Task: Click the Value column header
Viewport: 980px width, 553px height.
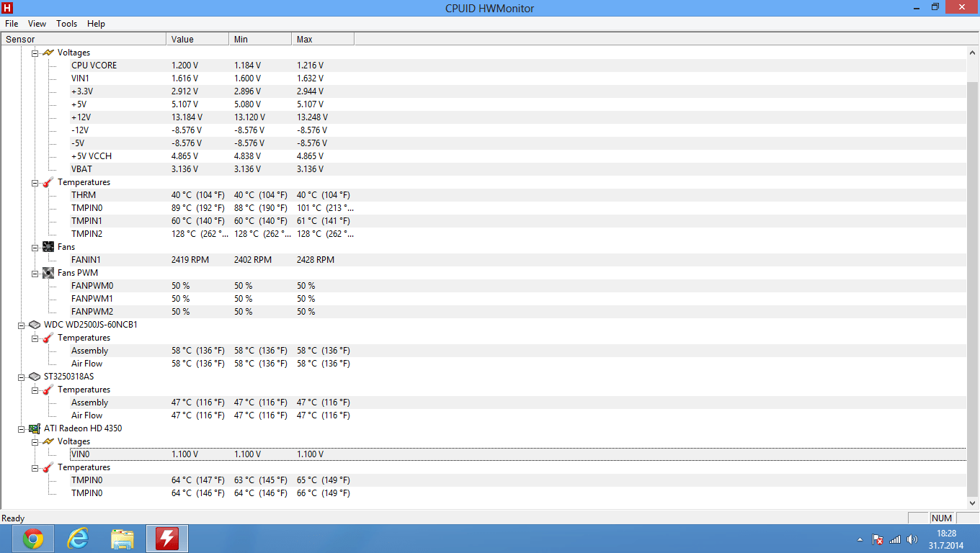Action: click(198, 40)
